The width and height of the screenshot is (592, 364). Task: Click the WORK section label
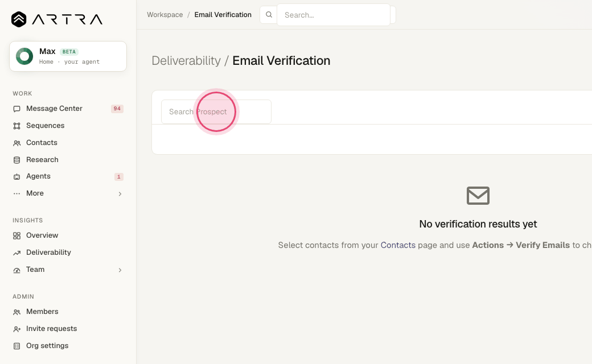click(x=22, y=93)
